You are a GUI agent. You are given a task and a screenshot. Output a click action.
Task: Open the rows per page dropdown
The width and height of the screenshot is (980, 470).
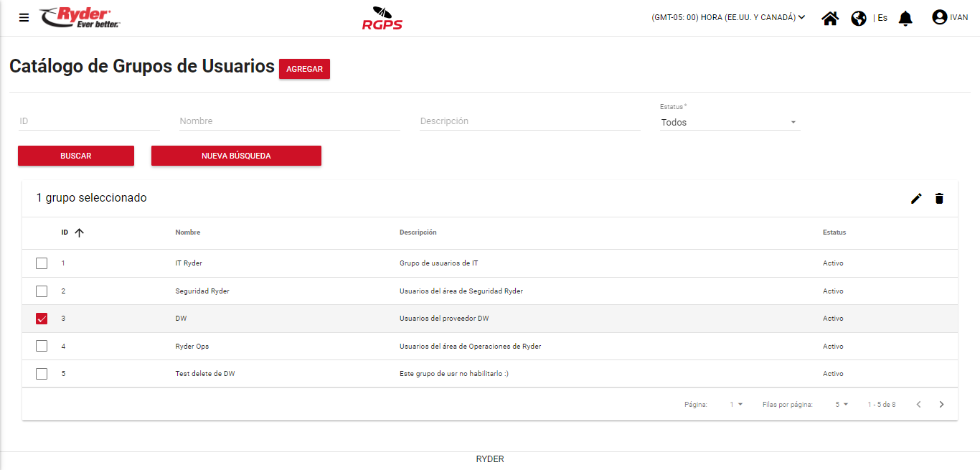tap(842, 405)
